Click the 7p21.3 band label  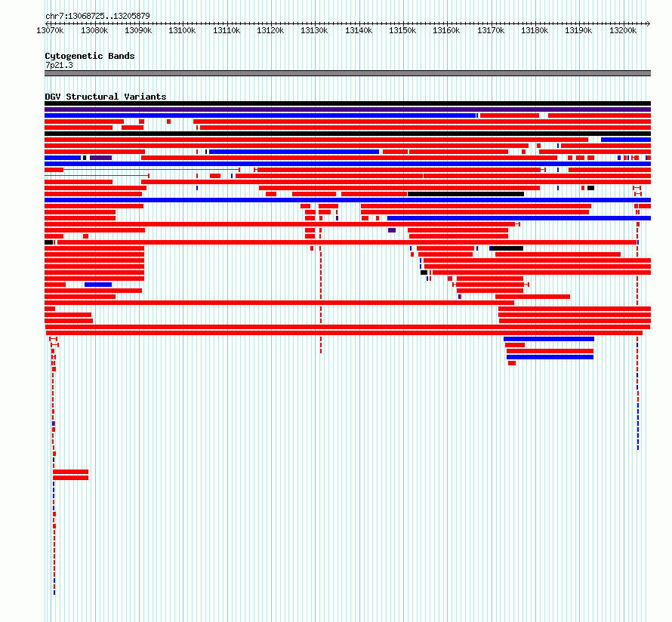59,65
